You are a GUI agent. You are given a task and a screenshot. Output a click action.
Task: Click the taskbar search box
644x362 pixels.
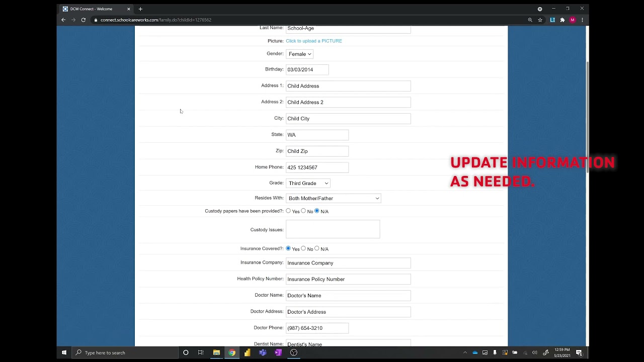click(x=126, y=353)
